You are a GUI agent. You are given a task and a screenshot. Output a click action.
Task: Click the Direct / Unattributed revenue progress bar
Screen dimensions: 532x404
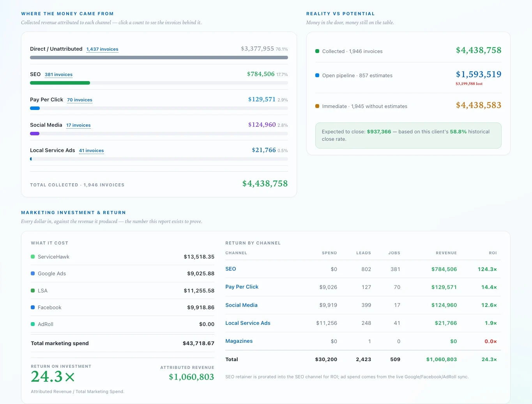pos(159,57)
